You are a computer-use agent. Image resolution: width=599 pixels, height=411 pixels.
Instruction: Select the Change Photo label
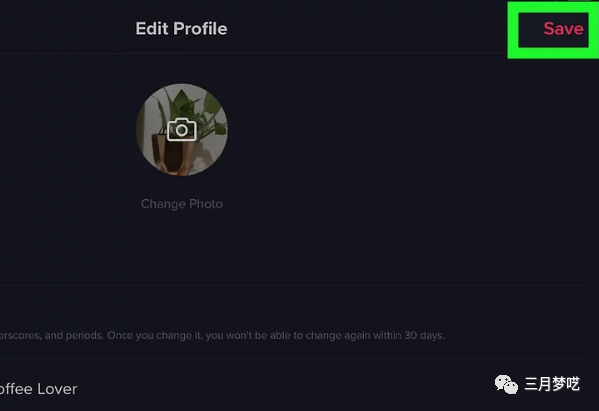182,204
